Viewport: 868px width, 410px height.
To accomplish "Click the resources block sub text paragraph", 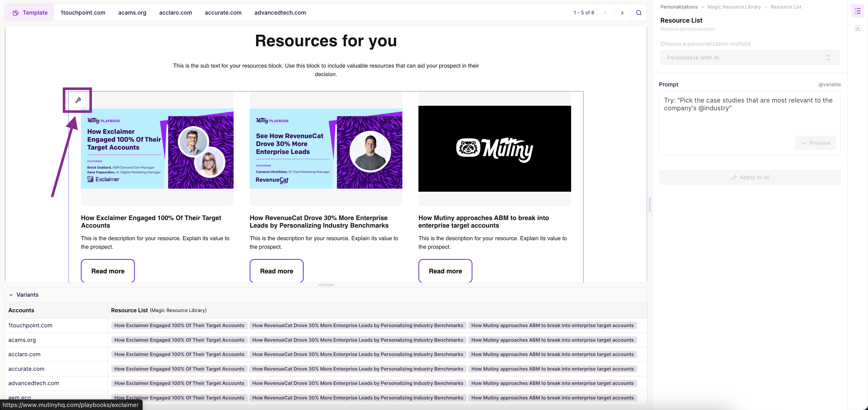I will (326, 70).
